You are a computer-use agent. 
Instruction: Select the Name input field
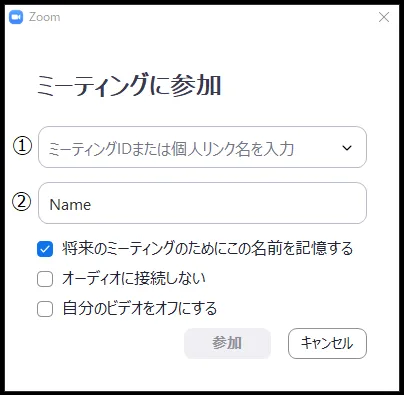coord(202,203)
